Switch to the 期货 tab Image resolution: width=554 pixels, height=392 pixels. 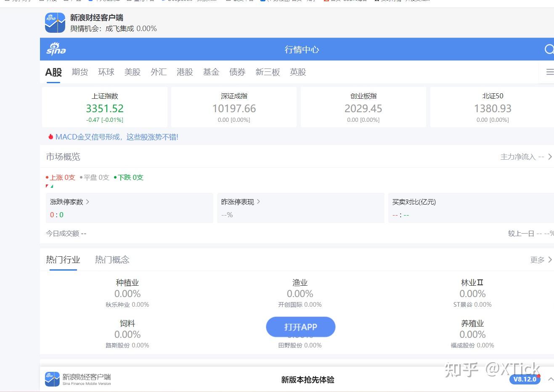pos(80,72)
